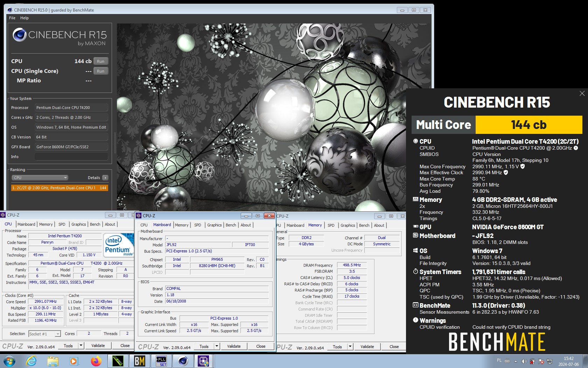Click Validate in left CPU-Z window
Viewport: 588px width, 368px height.
(x=98, y=346)
